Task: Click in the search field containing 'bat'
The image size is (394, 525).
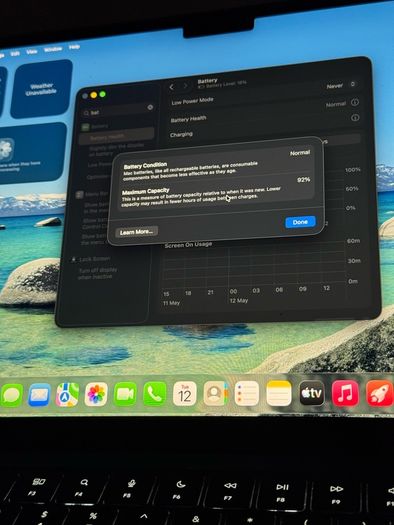Action: click(117, 111)
